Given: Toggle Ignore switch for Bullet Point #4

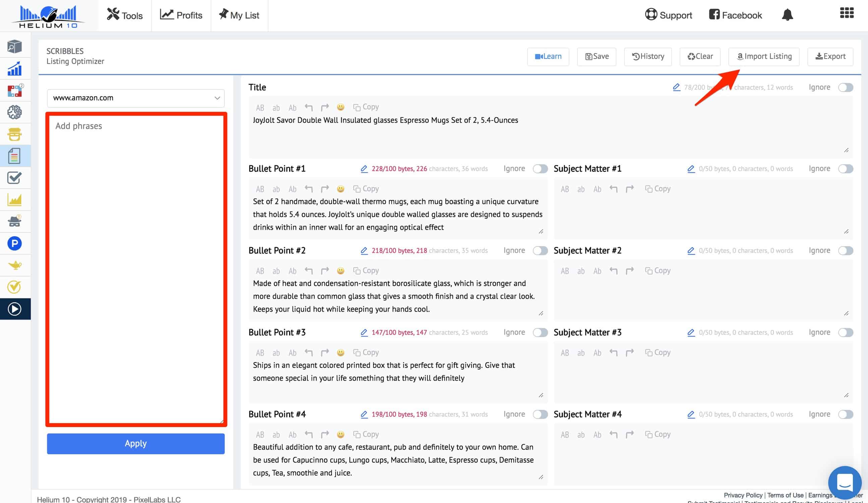Looking at the screenshot, I should pos(540,414).
